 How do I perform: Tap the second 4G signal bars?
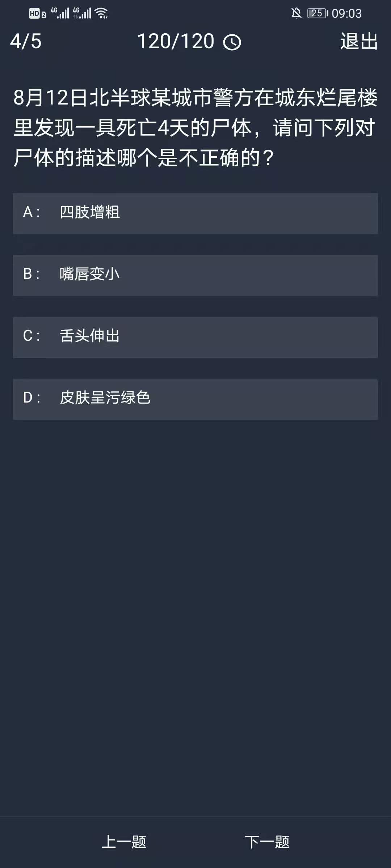pyautogui.click(x=82, y=13)
